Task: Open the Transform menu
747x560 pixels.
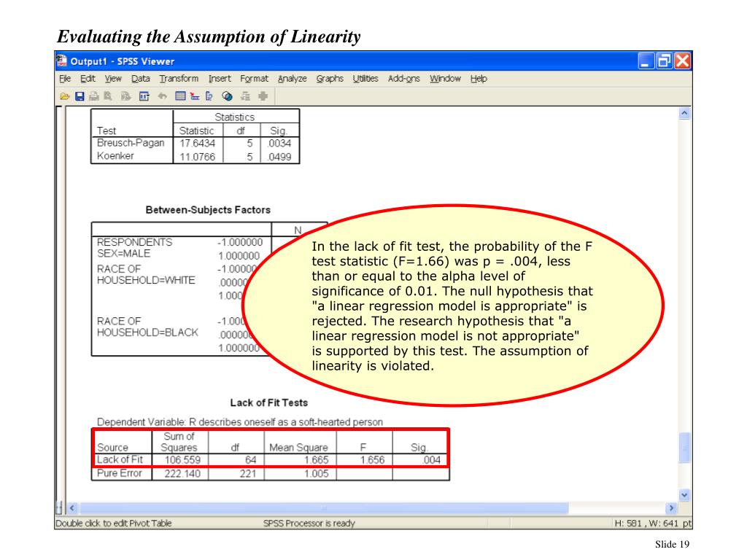Action: pos(179,79)
